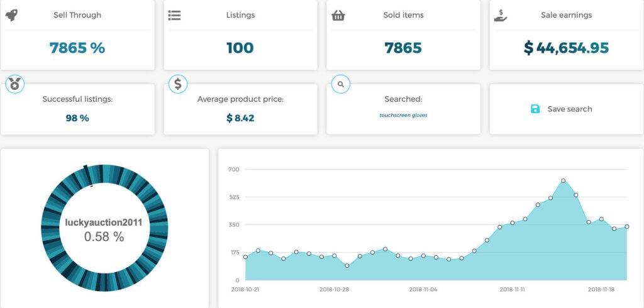
Task: Click the last data point on sales chart
Action: [627, 227]
